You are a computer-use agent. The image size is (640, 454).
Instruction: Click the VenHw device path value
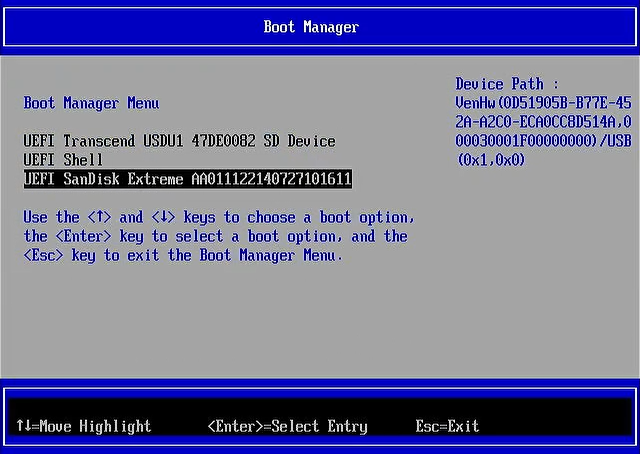(543, 131)
